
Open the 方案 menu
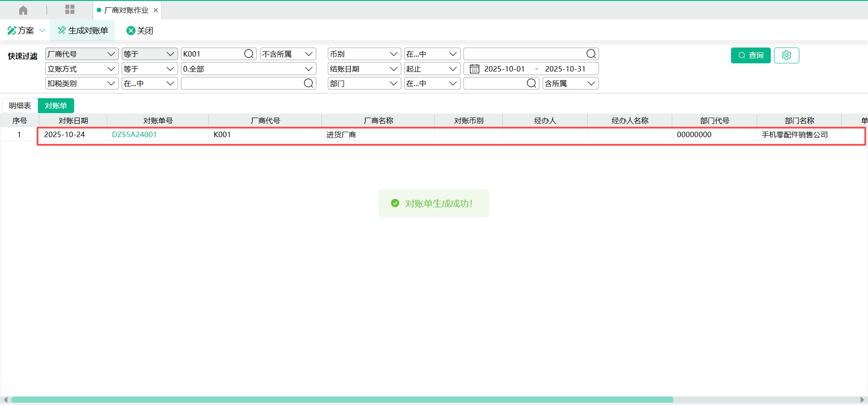click(x=26, y=30)
